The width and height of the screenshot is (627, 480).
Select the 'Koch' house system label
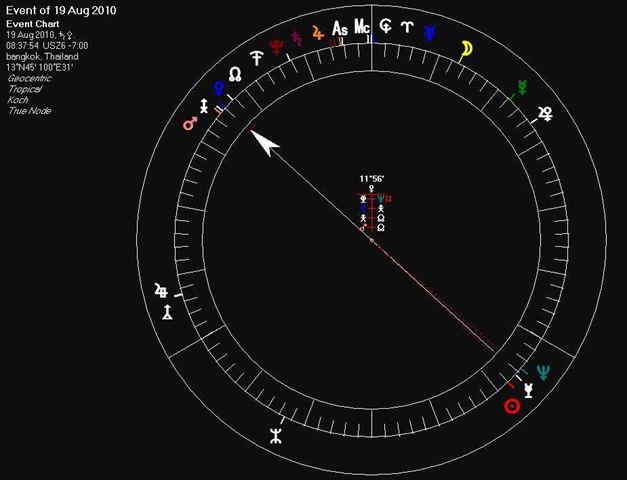pyautogui.click(x=18, y=100)
